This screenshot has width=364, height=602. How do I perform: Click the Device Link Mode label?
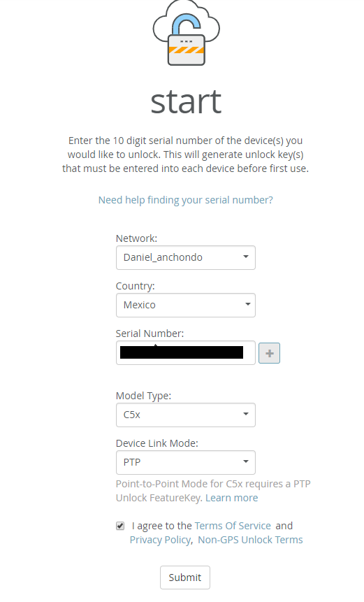click(x=157, y=443)
